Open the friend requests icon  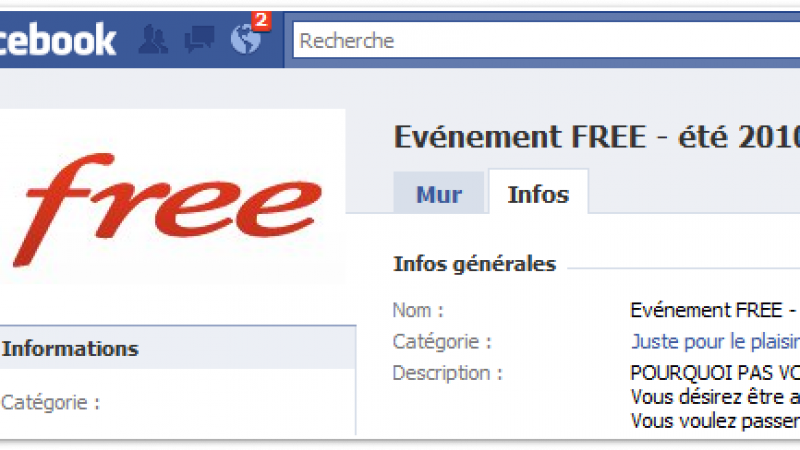pyautogui.click(x=153, y=40)
